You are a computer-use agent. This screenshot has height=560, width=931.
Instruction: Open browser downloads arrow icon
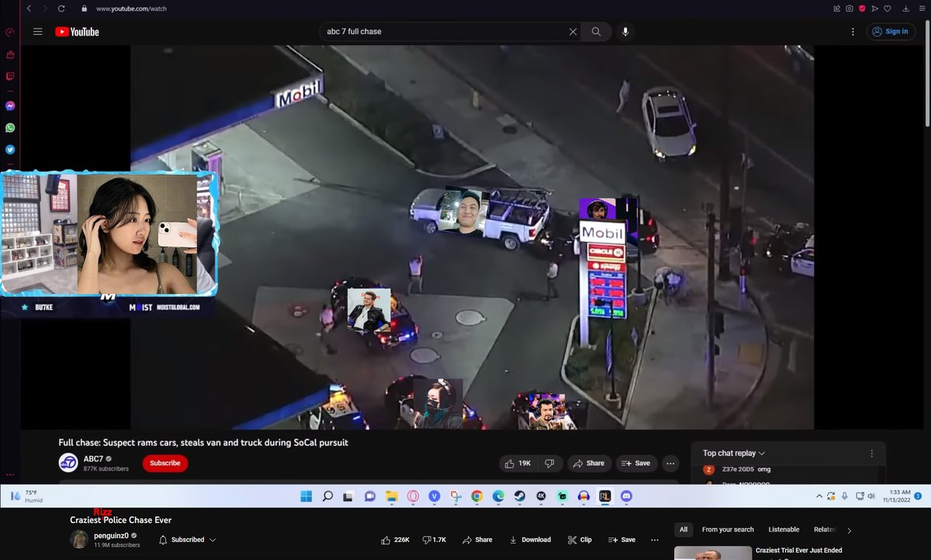[905, 9]
